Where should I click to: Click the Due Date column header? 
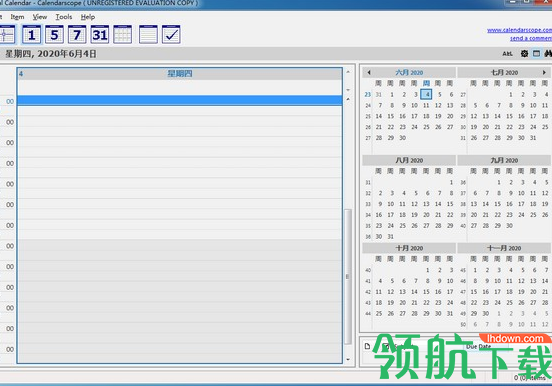[x=478, y=347]
